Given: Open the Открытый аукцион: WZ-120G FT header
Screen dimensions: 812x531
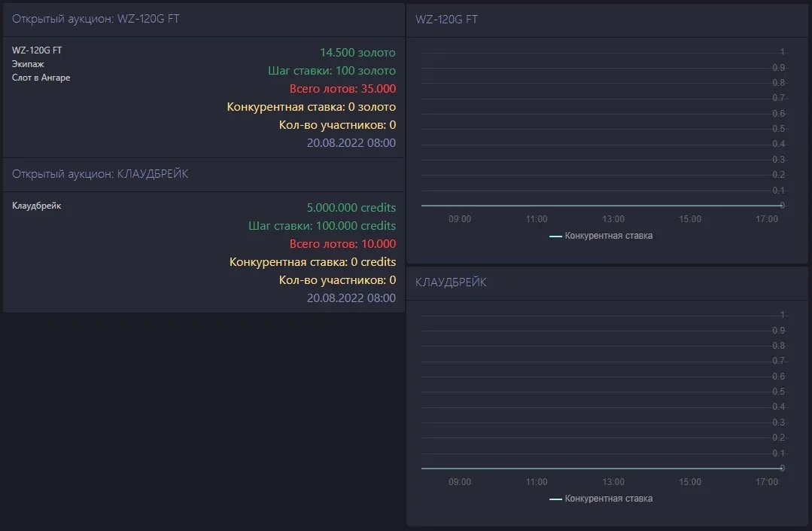Looking at the screenshot, I should [x=96, y=19].
